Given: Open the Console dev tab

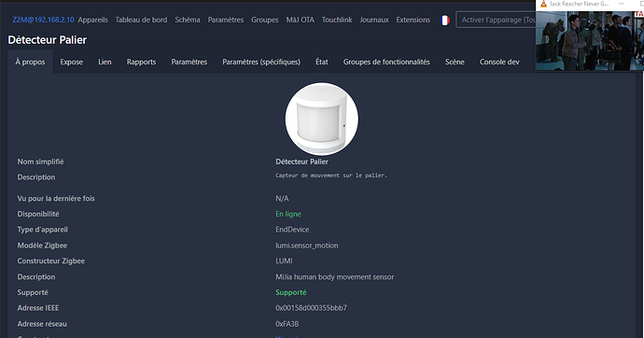Looking at the screenshot, I should click(499, 62).
